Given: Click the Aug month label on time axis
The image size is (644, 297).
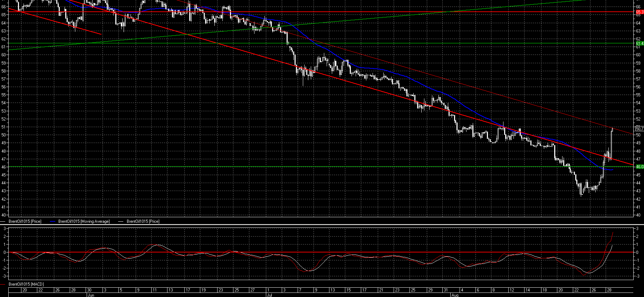Looking at the screenshot, I should (455, 295).
